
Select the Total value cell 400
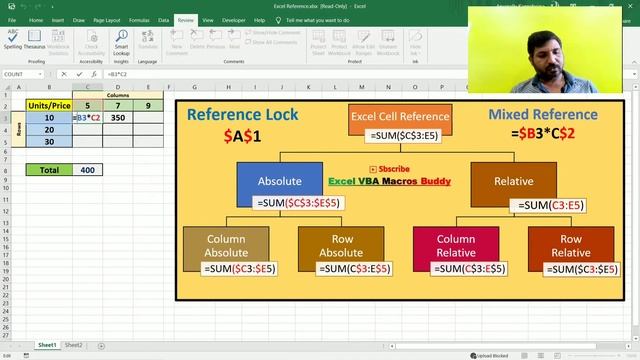[87, 170]
